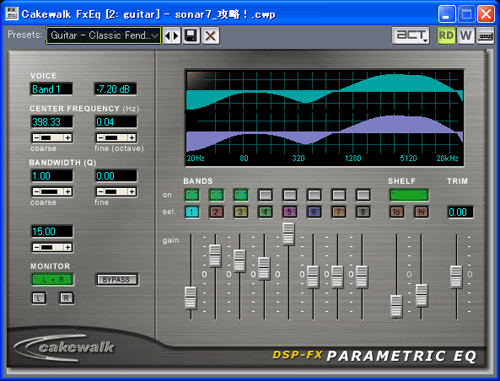Select band 1 cyan button
Screen dimensions: 500x381
pyautogui.click(x=192, y=212)
